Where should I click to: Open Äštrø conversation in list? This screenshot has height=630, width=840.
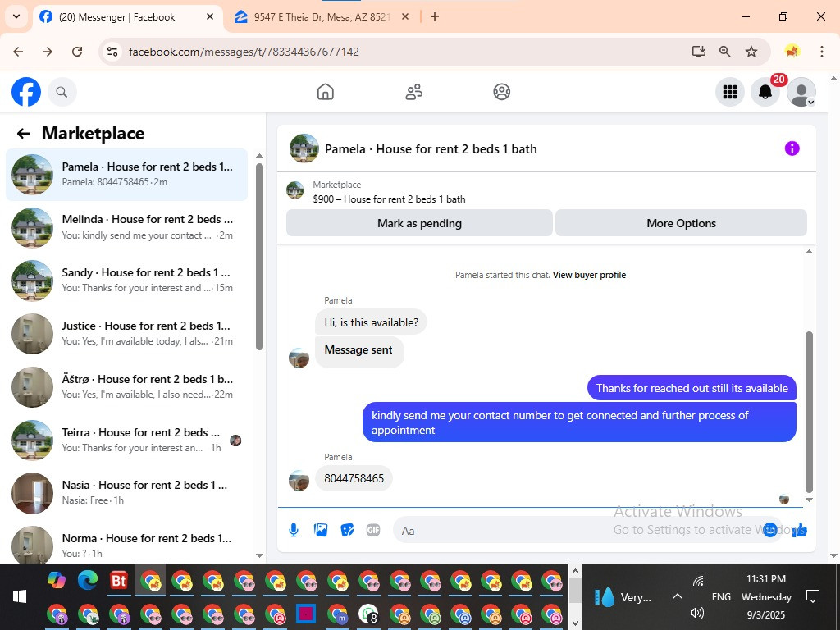pyautogui.click(x=127, y=387)
